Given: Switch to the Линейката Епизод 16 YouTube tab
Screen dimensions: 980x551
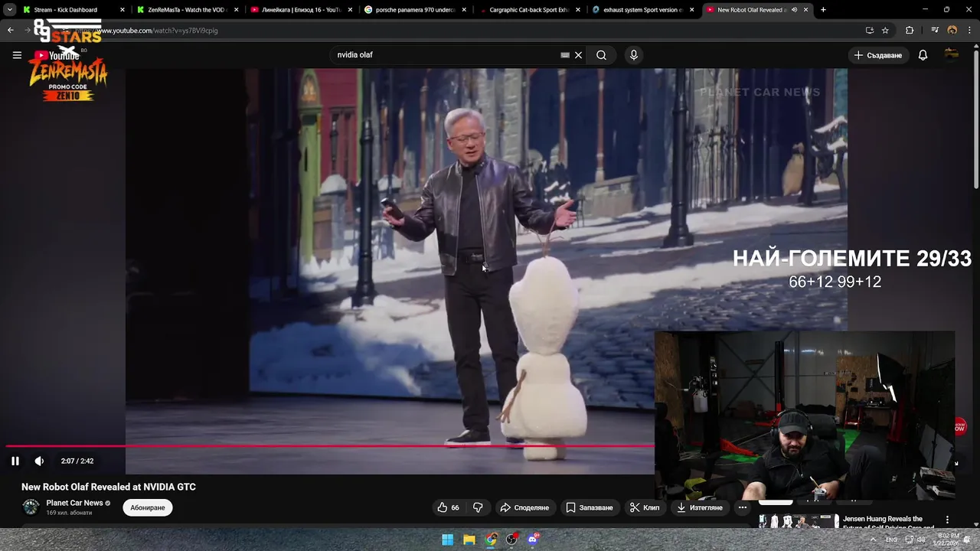Looking at the screenshot, I should 300,10.
